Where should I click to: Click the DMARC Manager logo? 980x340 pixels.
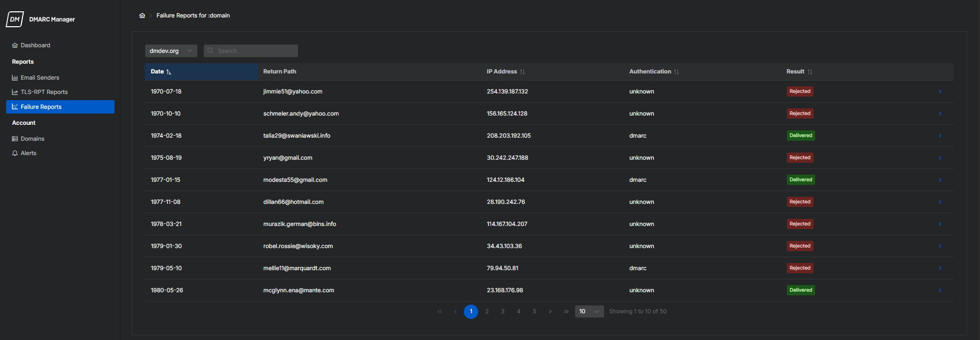[x=15, y=20]
